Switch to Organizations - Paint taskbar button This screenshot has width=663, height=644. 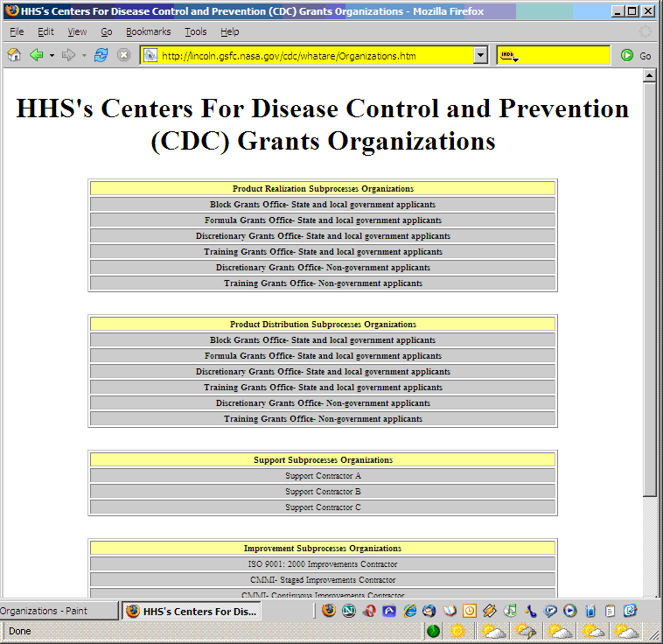[x=59, y=611]
